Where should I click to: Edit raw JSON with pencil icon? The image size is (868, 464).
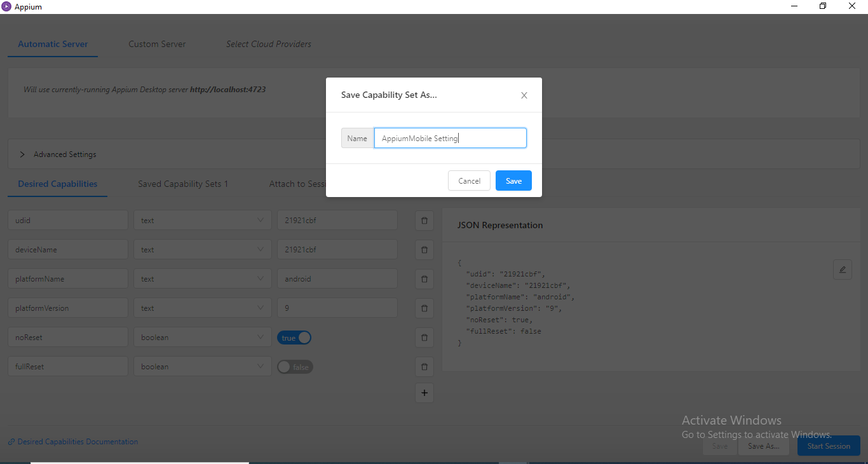(842, 270)
